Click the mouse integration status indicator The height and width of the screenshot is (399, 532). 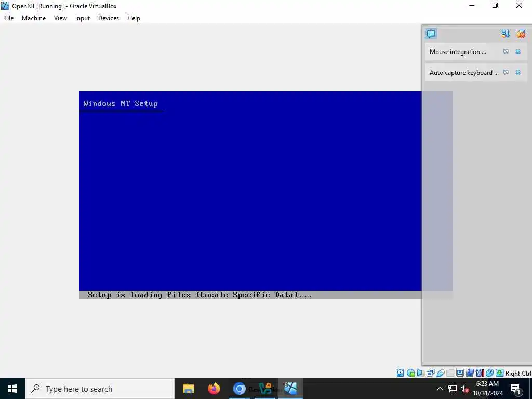(x=489, y=373)
